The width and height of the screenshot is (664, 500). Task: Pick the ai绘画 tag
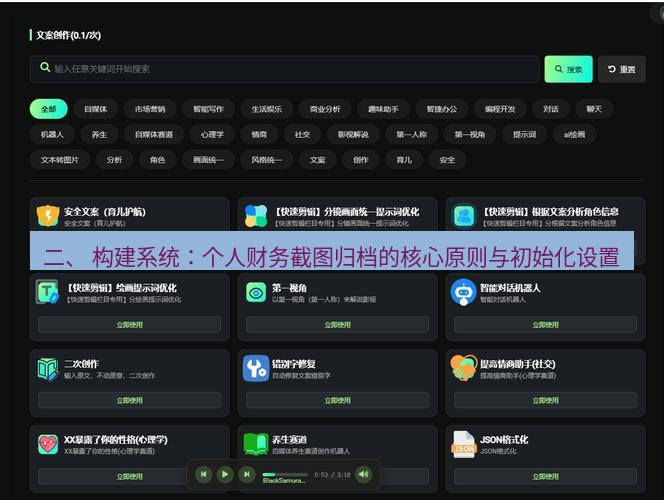(575, 134)
